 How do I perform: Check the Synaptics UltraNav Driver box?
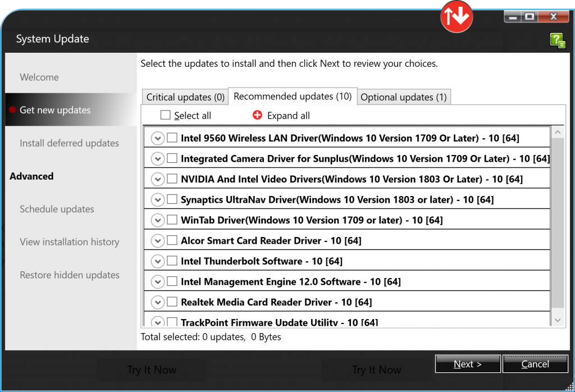coord(172,199)
